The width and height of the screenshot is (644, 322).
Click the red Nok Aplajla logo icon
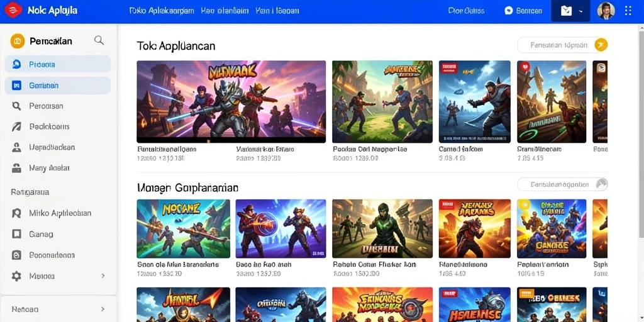13,10
